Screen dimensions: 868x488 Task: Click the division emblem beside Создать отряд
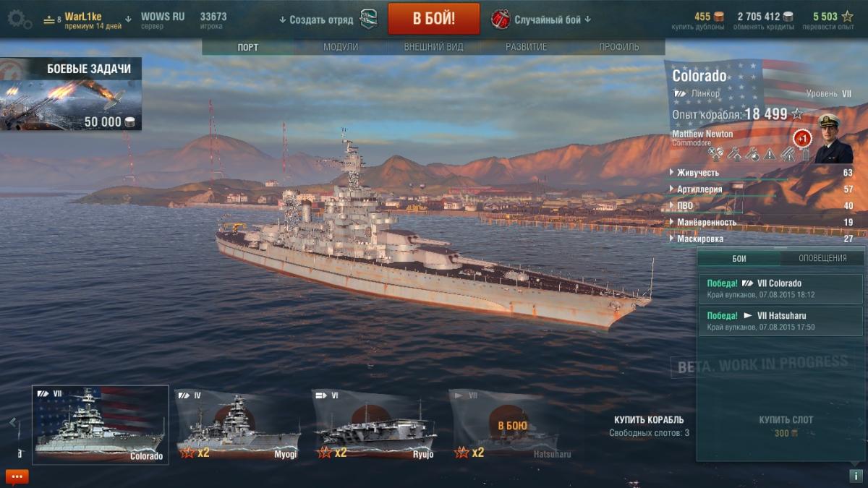click(x=368, y=20)
